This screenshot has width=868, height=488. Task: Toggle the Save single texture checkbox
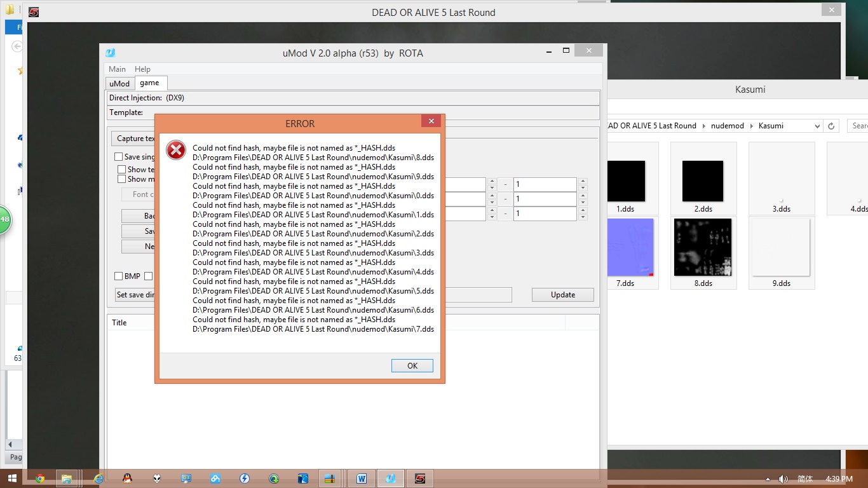(x=119, y=157)
